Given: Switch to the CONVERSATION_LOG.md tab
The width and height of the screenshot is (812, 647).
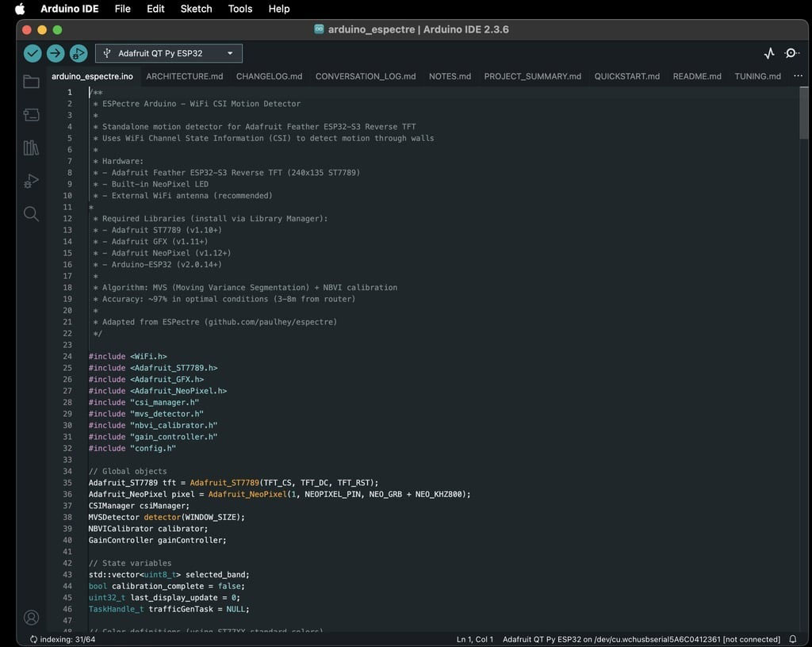Looking at the screenshot, I should point(366,76).
